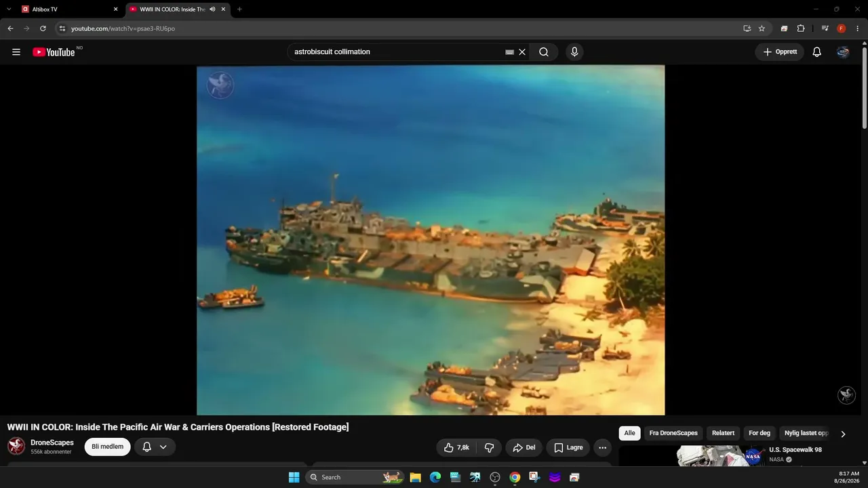
Task: Submit search with the magnifier button
Action: (544, 52)
